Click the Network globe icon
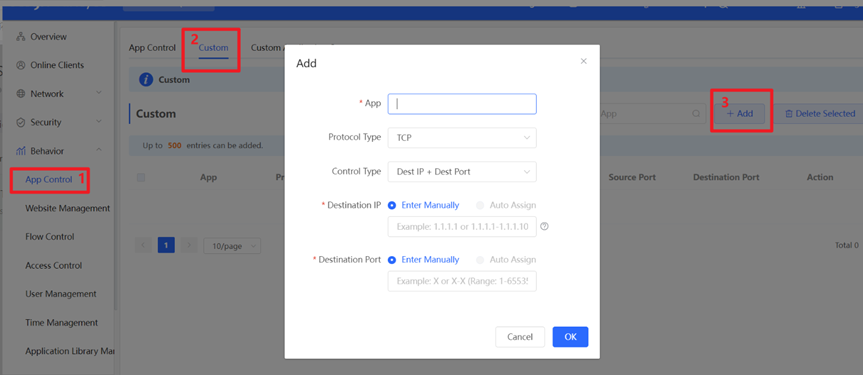The image size is (863, 375). tap(21, 94)
